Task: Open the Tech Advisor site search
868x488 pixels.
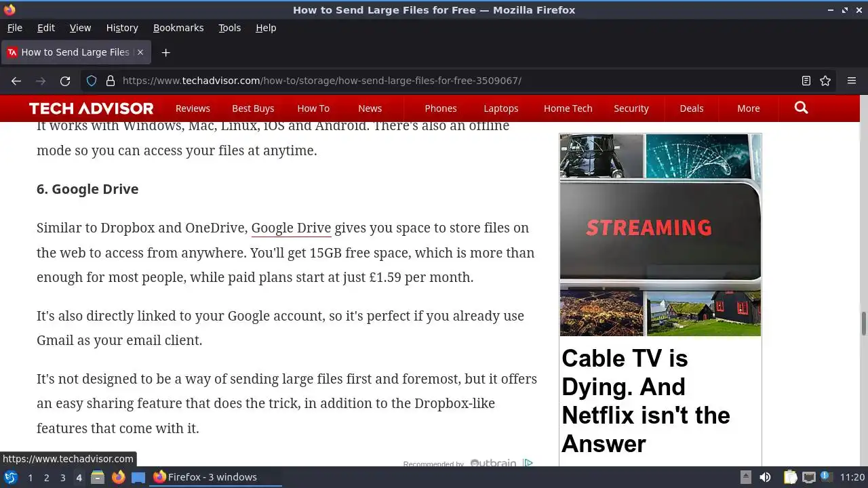Action: tap(801, 108)
